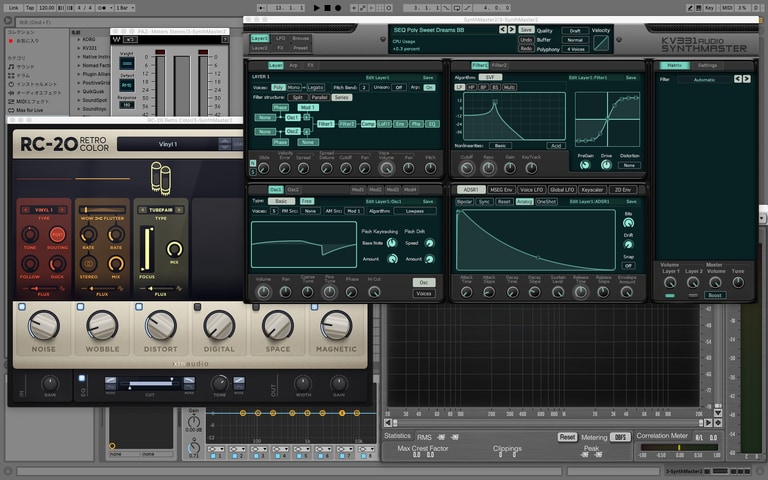Image resolution: width=768 pixels, height=480 pixels.
Task: Switch to the Layer2 tab in SynthMaster
Action: coord(260,48)
